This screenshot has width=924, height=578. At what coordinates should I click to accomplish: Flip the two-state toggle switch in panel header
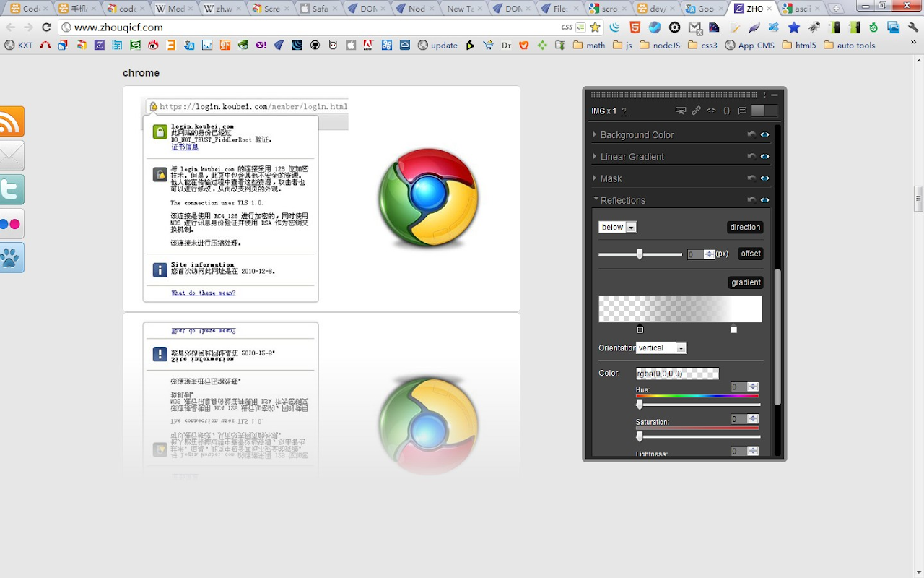(x=764, y=111)
